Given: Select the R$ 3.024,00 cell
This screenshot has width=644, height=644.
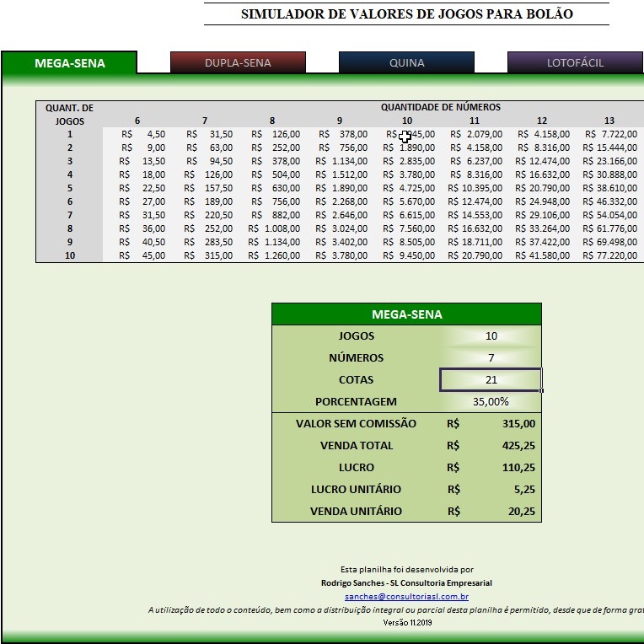Looking at the screenshot, I should pos(339,228).
